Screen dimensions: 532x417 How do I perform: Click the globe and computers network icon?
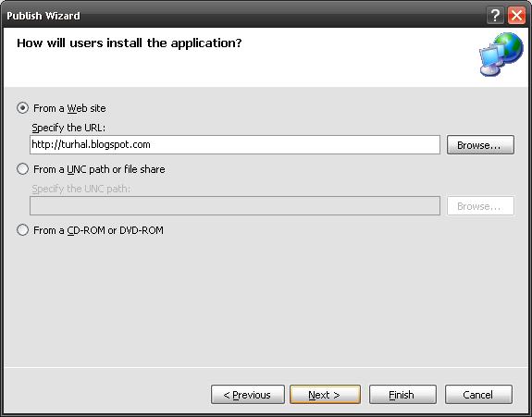click(x=501, y=55)
